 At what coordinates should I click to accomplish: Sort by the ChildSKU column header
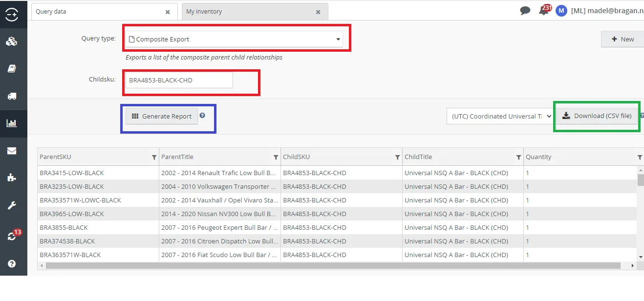[x=296, y=157]
